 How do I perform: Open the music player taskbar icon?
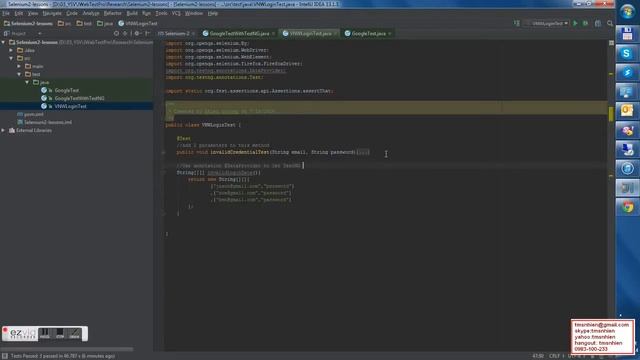click(627, 168)
